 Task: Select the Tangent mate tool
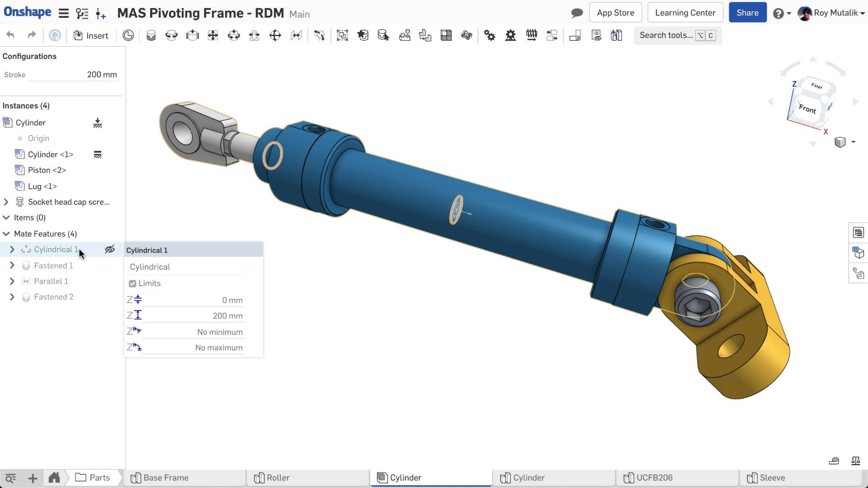[319, 35]
